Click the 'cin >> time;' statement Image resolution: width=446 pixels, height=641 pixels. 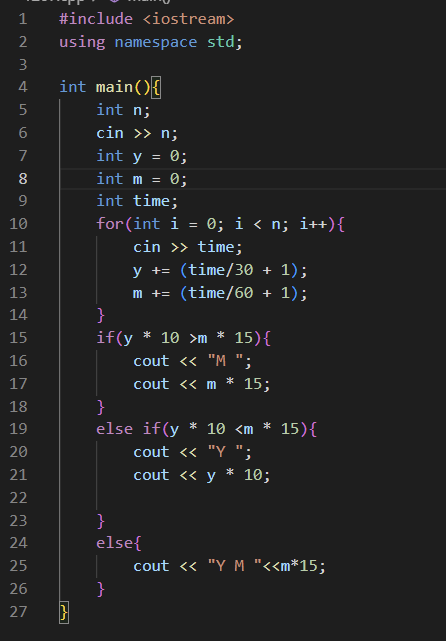pyautogui.click(x=188, y=247)
